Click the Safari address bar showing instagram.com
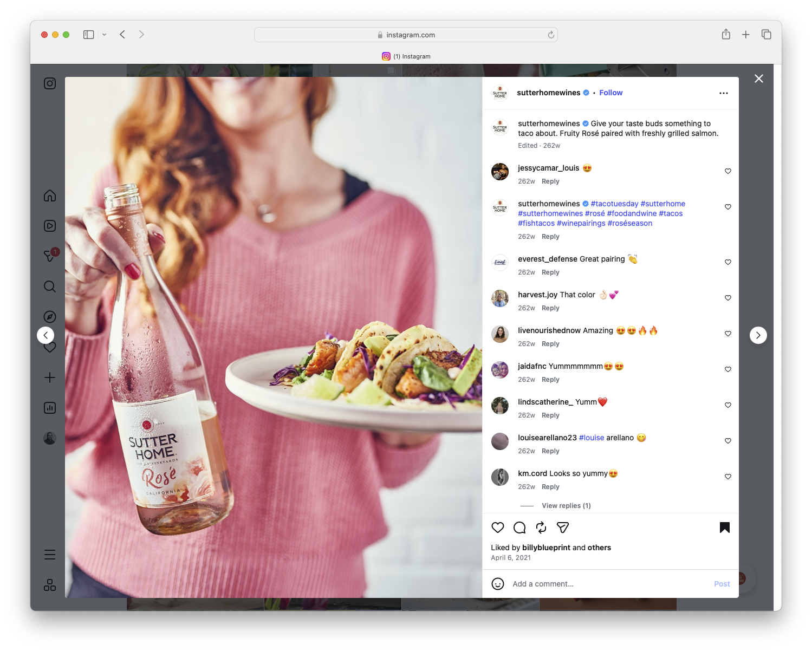 (406, 35)
